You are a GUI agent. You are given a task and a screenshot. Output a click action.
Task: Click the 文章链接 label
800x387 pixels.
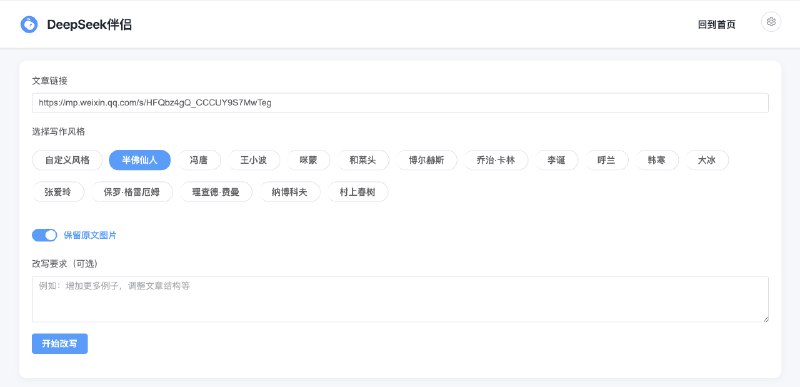coord(49,81)
